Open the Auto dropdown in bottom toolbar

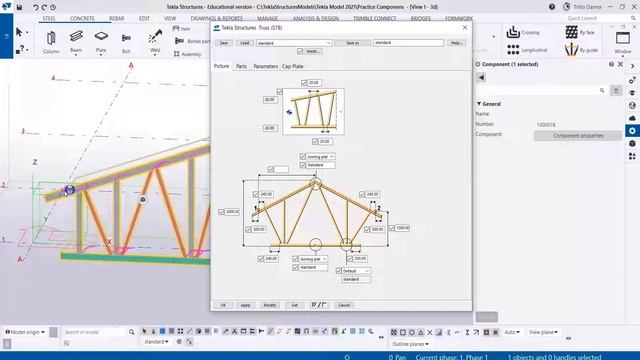click(x=512, y=332)
